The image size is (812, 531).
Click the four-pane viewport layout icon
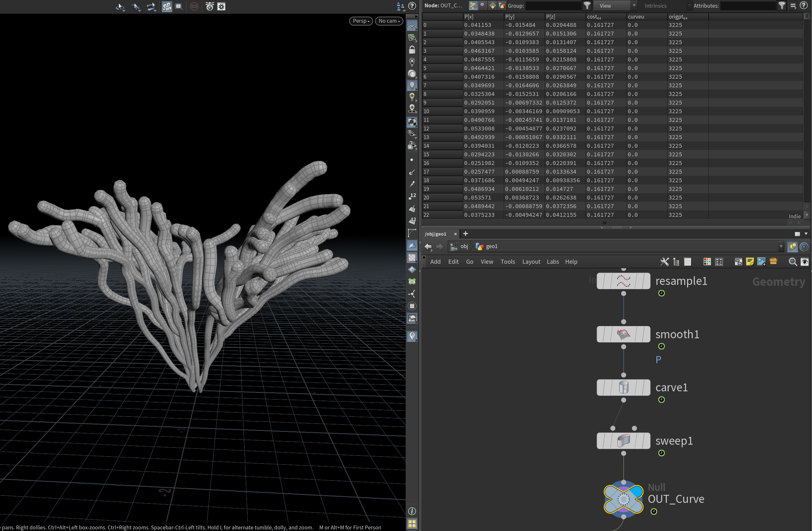pyautogui.click(x=412, y=524)
